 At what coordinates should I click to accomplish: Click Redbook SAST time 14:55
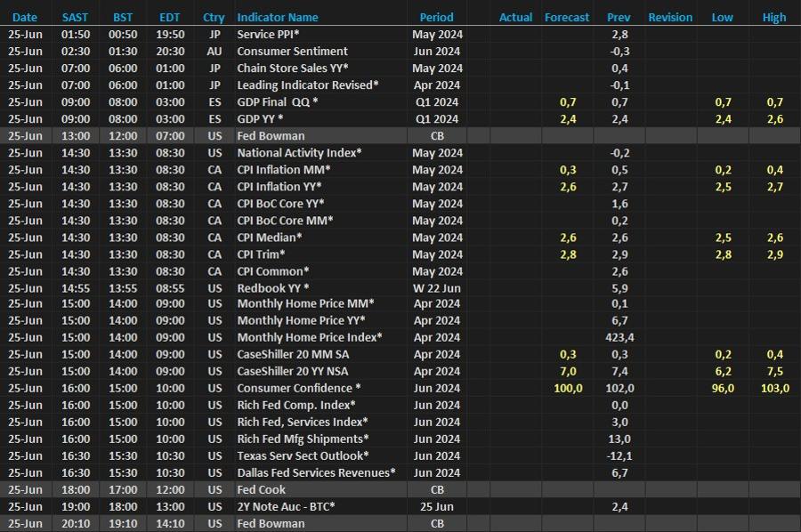point(76,288)
